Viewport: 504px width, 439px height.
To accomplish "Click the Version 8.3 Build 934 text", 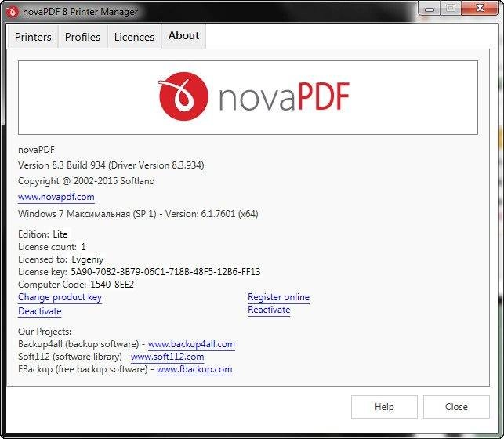I will point(111,165).
